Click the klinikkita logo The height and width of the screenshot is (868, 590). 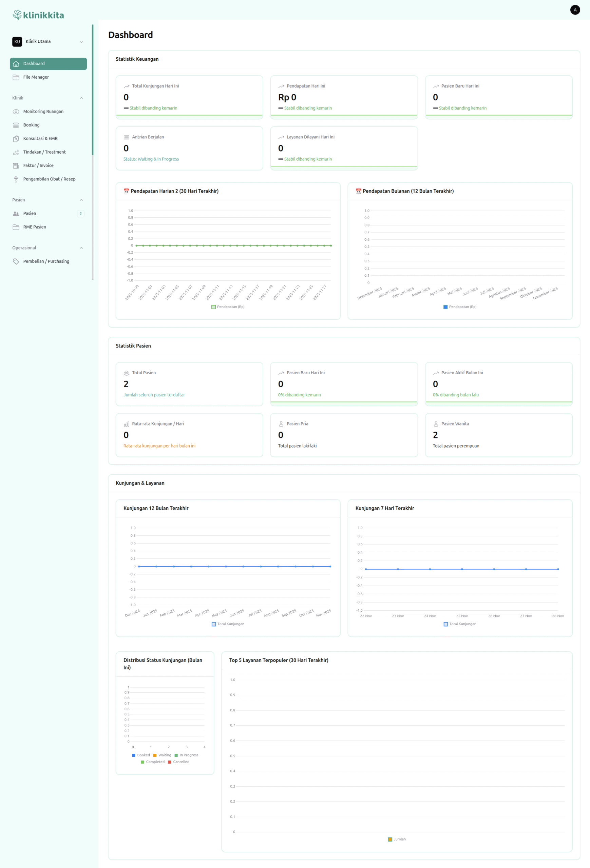click(38, 15)
